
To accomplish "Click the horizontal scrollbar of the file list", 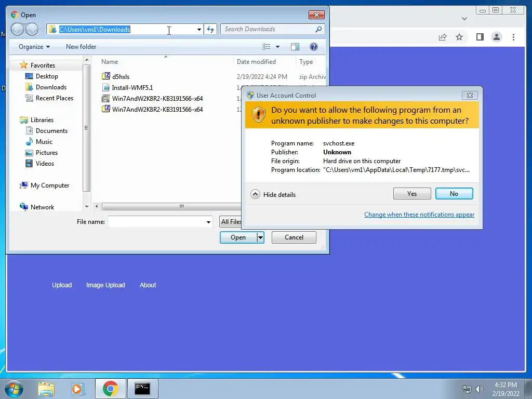I will click(171, 206).
